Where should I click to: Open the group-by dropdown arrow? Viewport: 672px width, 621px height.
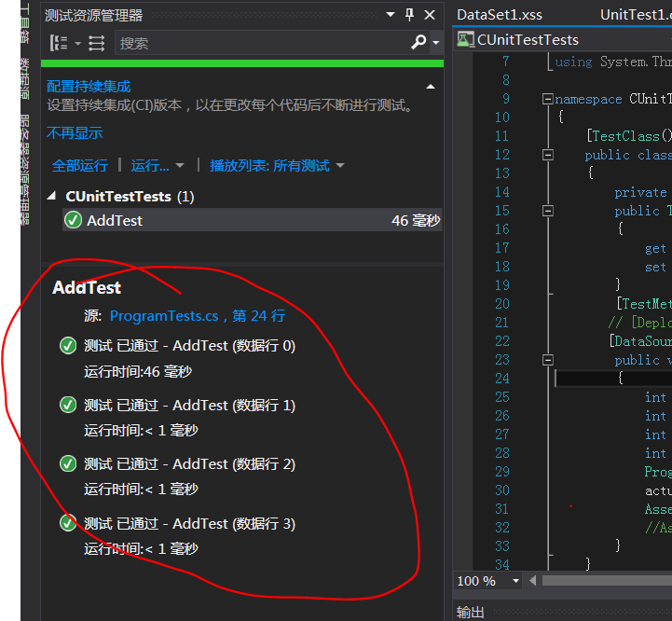point(78,43)
